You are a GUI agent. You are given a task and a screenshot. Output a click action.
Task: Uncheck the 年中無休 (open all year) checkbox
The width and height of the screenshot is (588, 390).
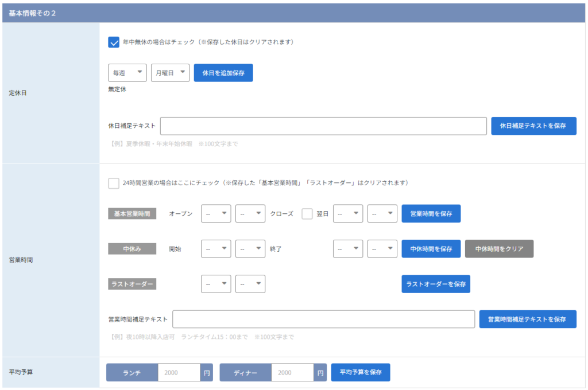pyautogui.click(x=114, y=42)
